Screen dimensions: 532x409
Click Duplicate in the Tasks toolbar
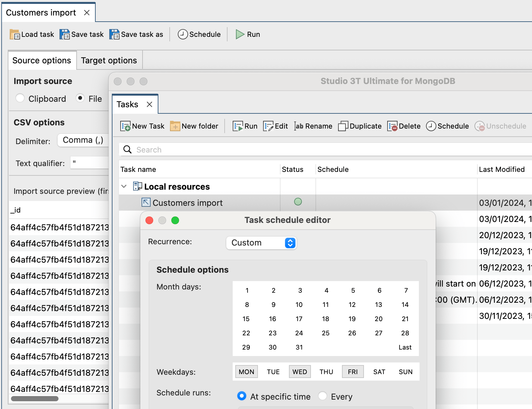pos(360,126)
